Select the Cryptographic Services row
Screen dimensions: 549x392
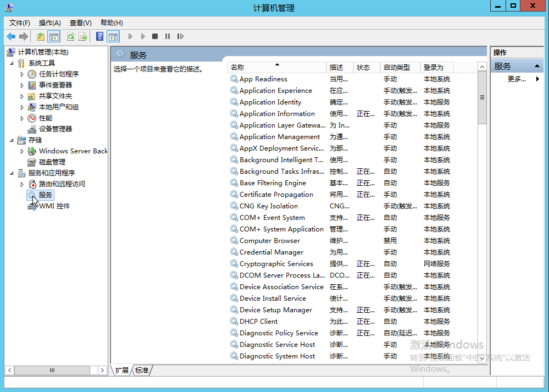tap(340, 264)
